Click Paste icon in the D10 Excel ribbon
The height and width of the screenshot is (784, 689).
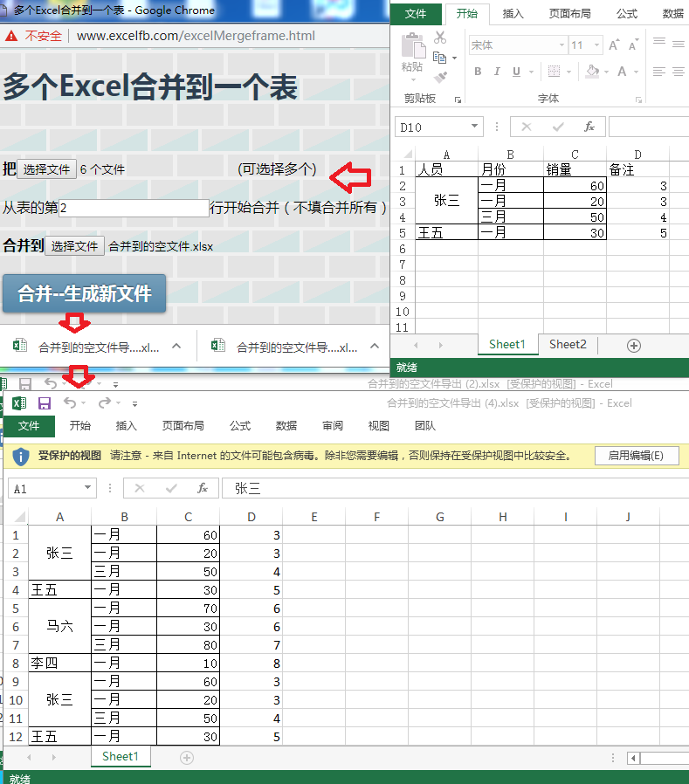414,46
